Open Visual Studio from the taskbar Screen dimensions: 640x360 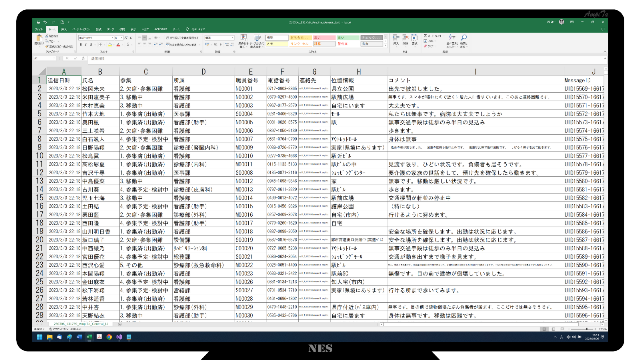(119, 337)
